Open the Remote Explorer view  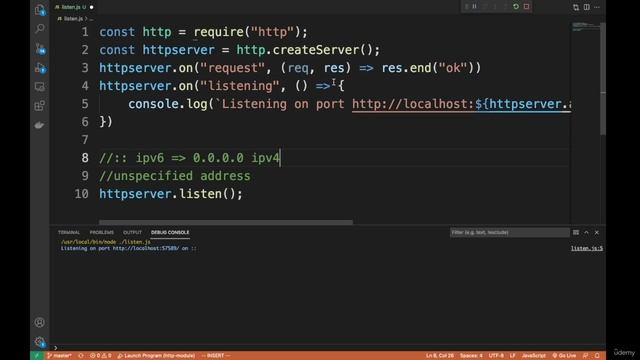pyautogui.click(x=40, y=87)
